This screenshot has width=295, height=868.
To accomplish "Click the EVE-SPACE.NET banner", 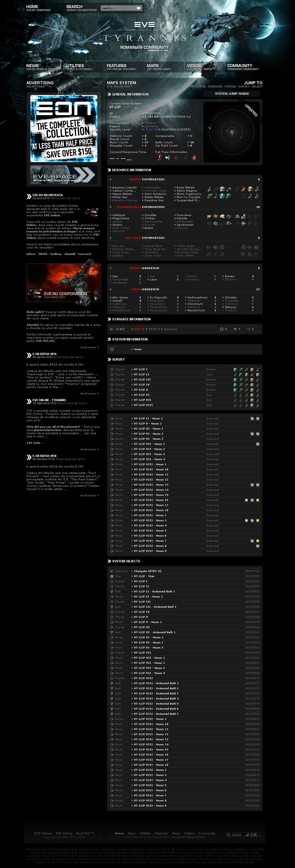I will pyautogui.click(x=64, y=175).
